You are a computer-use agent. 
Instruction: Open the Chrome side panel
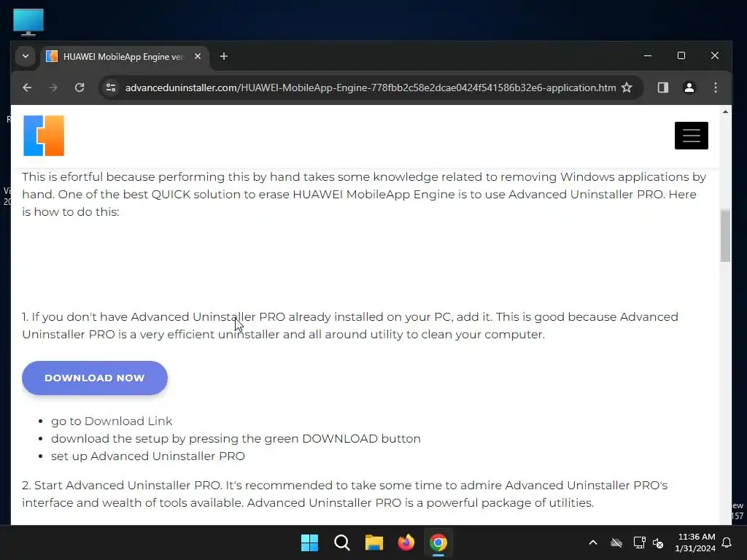[x=662, y=87]
